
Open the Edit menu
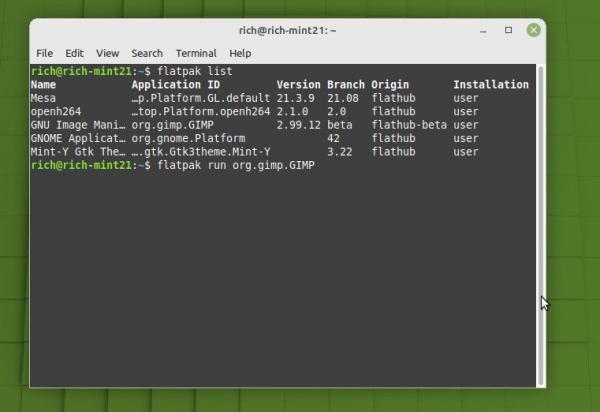tap(74, 53)
